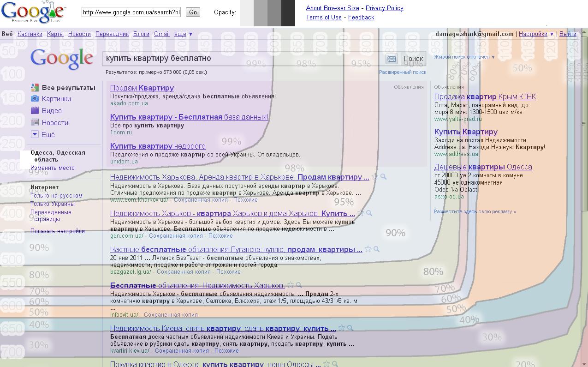Open Картинки in the top navigation bar
The height and width of the screenshot is (367, 588).
[30, 34]
